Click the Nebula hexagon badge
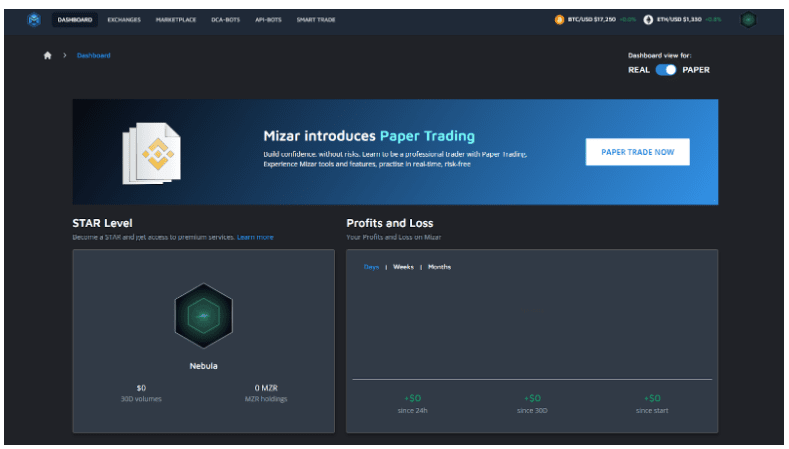The height and width of the screenshot is (449, 789). tap(203, 316)
